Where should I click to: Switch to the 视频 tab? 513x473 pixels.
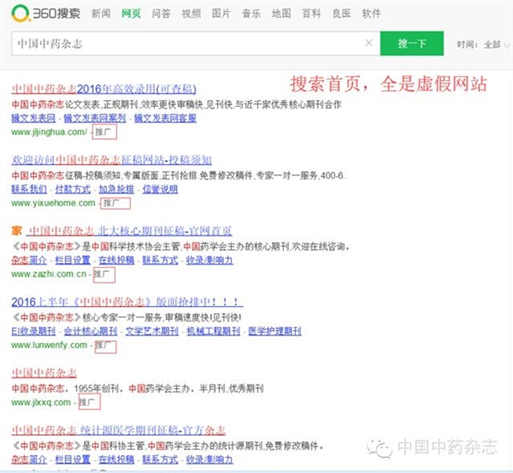pyautogui.click(x=191, y=13)
